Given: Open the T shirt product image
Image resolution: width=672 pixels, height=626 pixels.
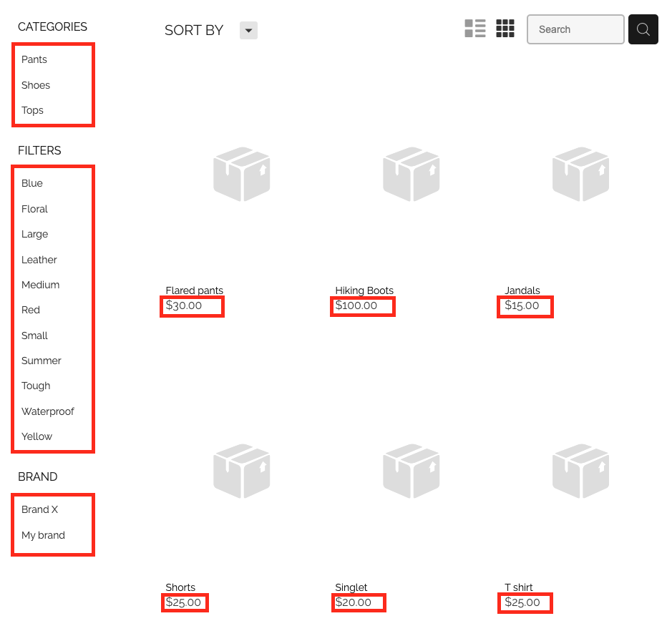Looking at the screenshot, I should pos(580,471).
